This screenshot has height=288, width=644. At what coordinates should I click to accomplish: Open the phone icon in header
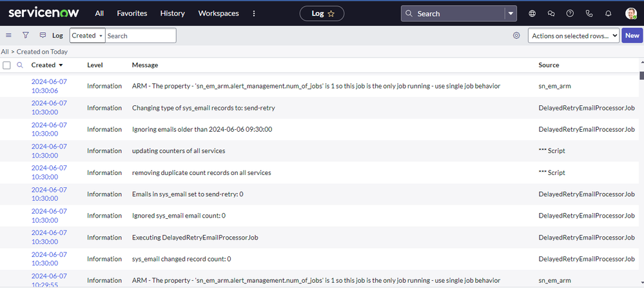pyautogui.click(x=589, y=14)
